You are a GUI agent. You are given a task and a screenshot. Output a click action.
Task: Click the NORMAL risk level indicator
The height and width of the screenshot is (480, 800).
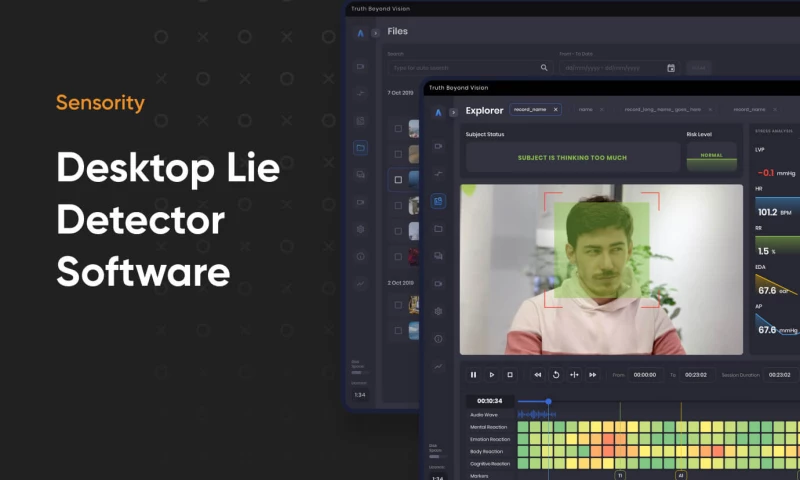click(711, 156)
